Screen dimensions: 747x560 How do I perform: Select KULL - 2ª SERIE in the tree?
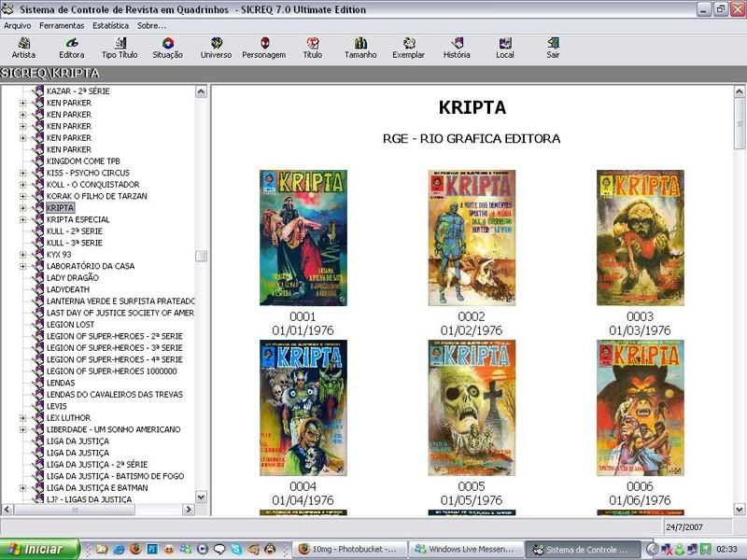click(75, 231)
